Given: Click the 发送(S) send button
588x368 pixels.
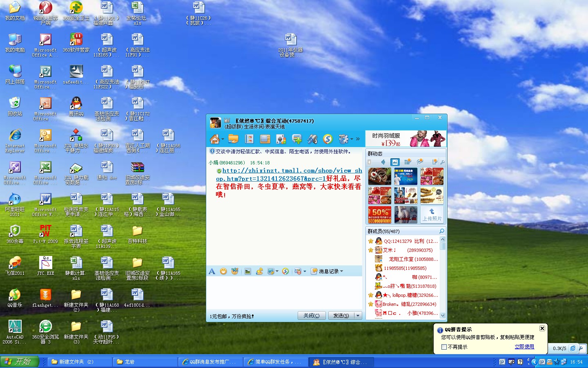Looking at the screenshot, I should click(x=341, y=316).
